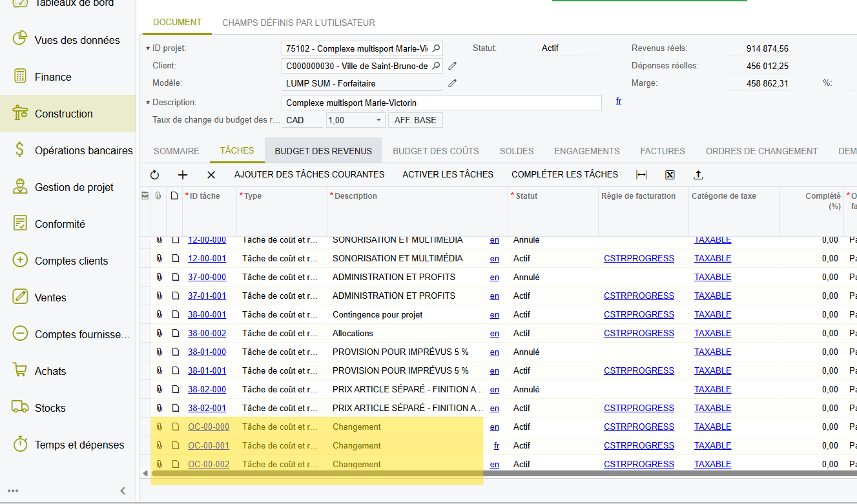Click the refresh icon in tasks toolbar
This screenshot has width=857, height=504.
[154, 175]
